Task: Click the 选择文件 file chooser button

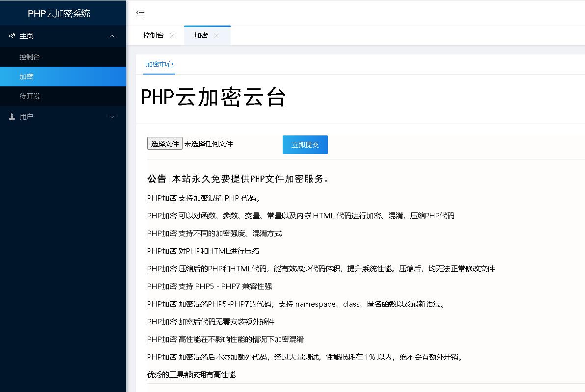Action: [165, 144]
